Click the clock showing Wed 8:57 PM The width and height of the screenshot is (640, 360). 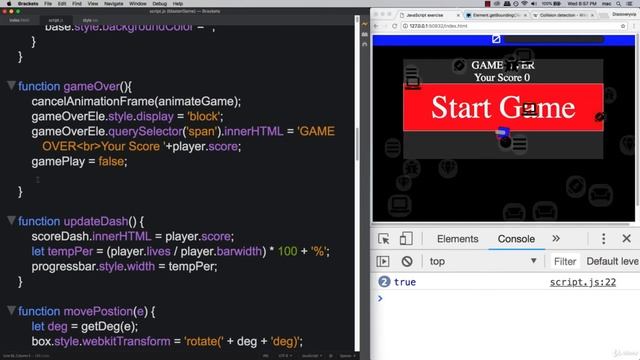click(582, 4)
